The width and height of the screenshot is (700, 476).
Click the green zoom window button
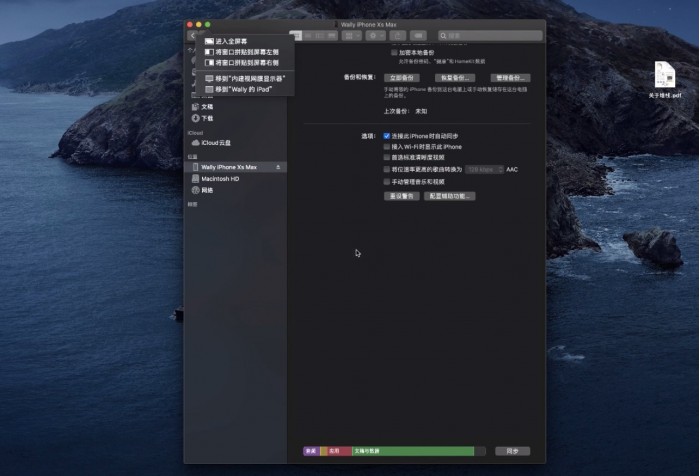pos(208,25)
